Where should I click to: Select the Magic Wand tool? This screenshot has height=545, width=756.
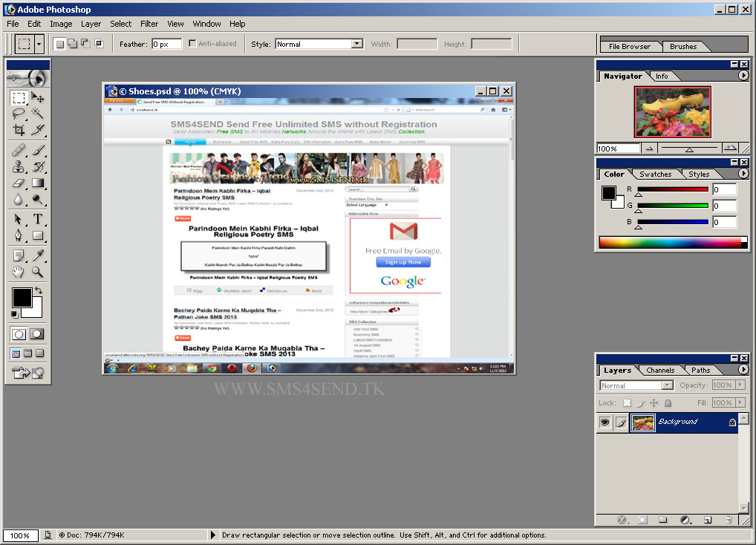[38, 114]
